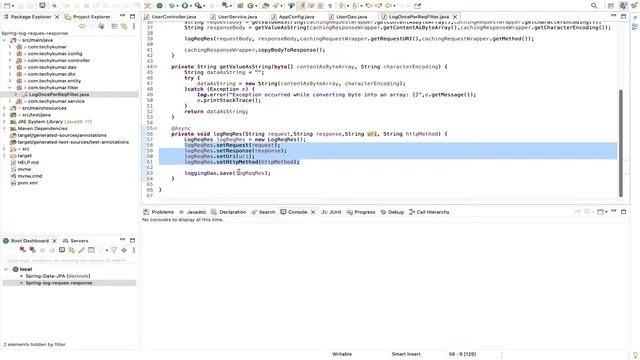640x360 pixels.
Task: Click the Save disk icon in toolbar
Action: point(20,6)
